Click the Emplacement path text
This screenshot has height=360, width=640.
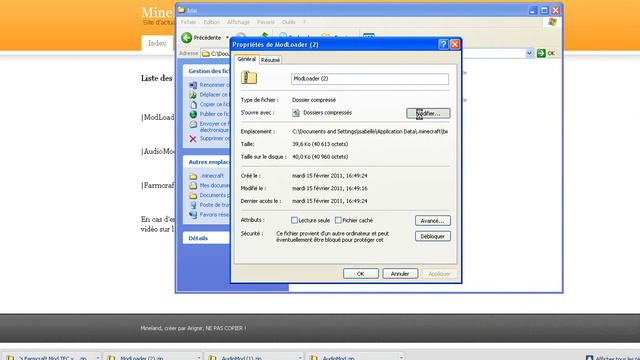tap(370, 131)
